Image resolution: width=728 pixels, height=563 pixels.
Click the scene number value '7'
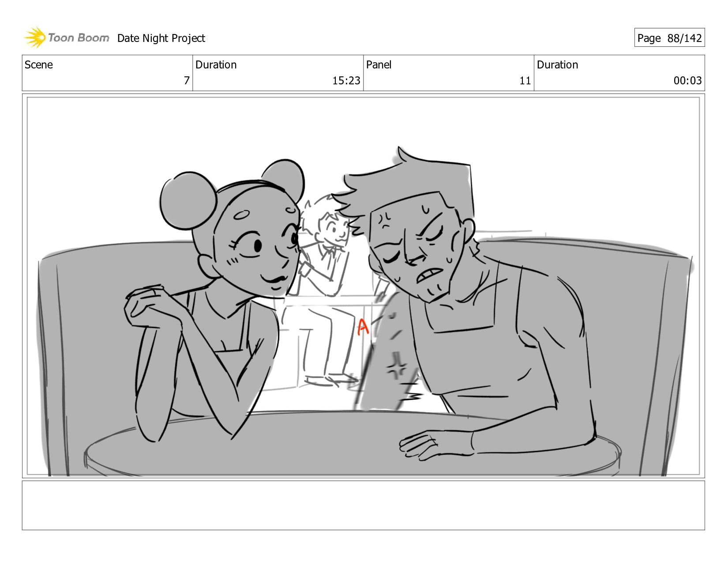click(x=187, y=81)
